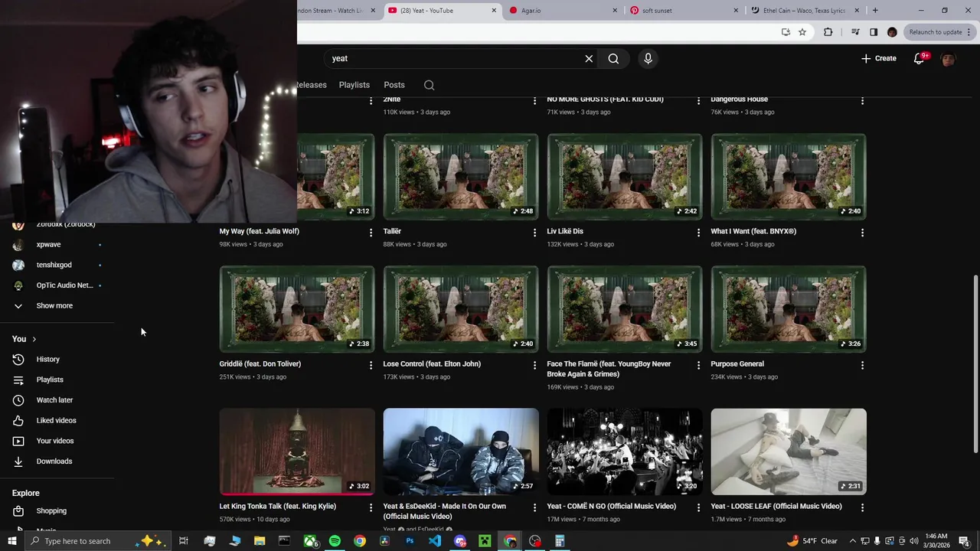Open options menu for 'Griddlë (feat. Don Toliver)'
Viewport: 980px width, 551px height.
[371, 365]
